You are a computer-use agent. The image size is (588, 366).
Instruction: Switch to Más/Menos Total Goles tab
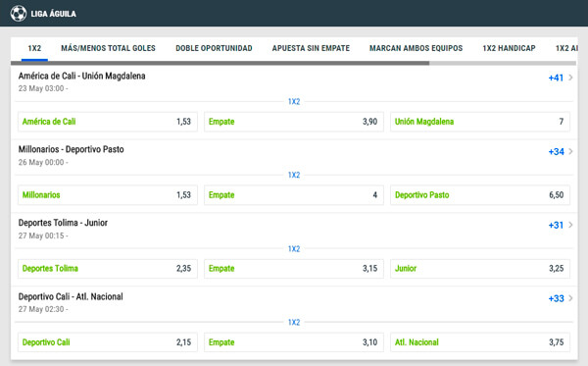pos(108,48)
